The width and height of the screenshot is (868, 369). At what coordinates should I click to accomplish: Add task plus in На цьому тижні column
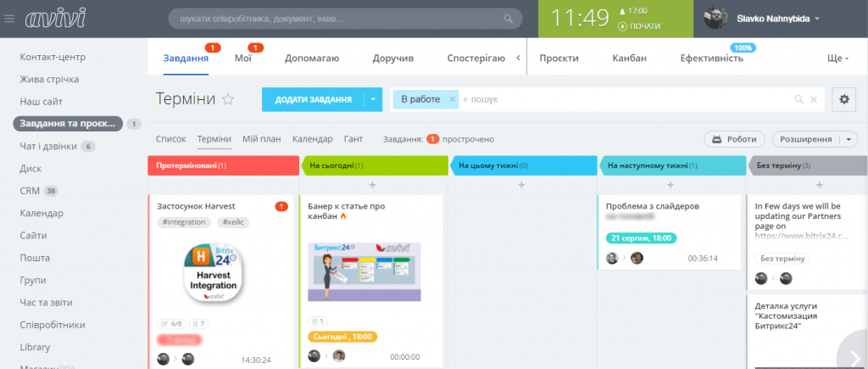click(x=521, y=185)
